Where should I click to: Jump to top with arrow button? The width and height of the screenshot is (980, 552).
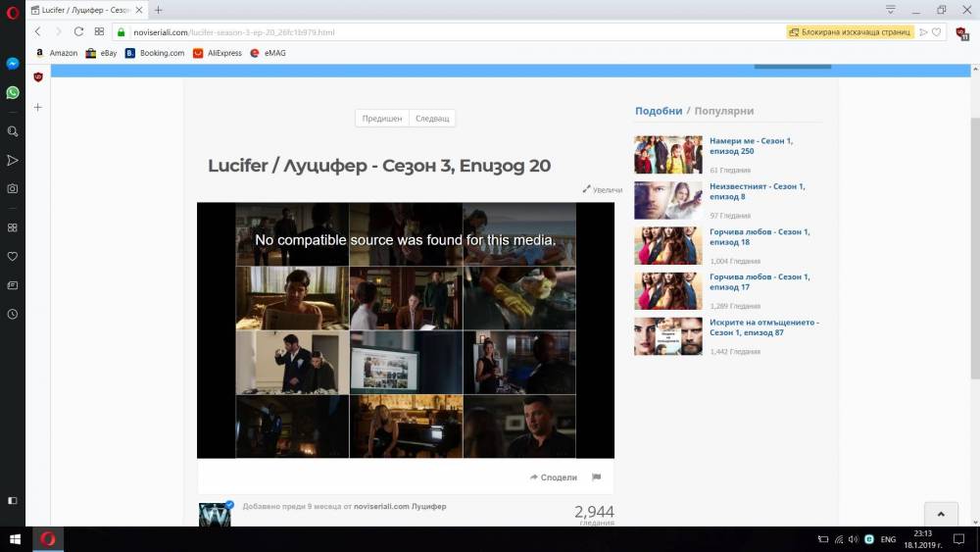click(941, 514)
